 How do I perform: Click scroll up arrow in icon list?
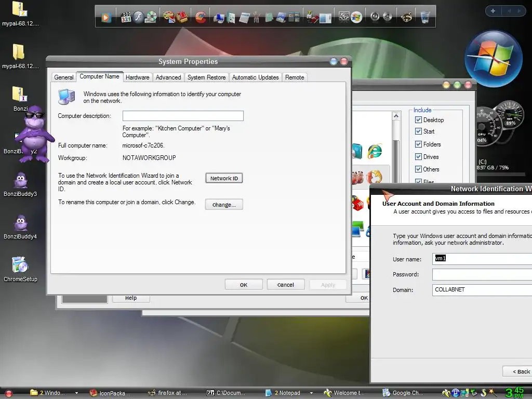[395, 116]
